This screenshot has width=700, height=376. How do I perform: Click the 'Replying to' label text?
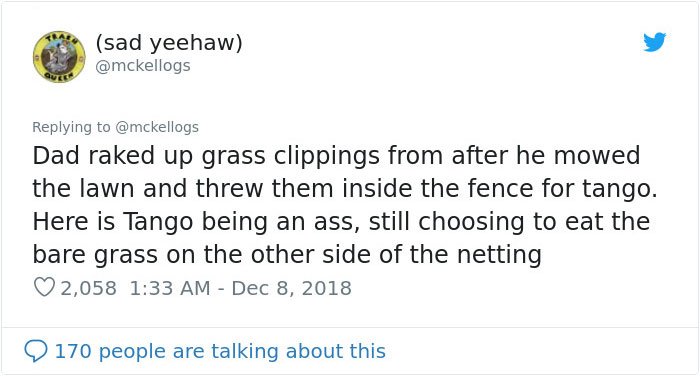(71, 127)
